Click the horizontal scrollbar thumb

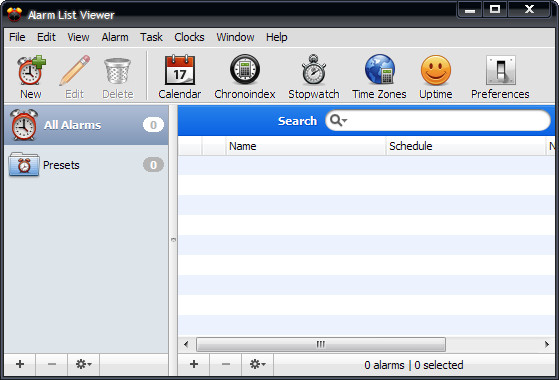pyautogui.click(x=321, y=344)
